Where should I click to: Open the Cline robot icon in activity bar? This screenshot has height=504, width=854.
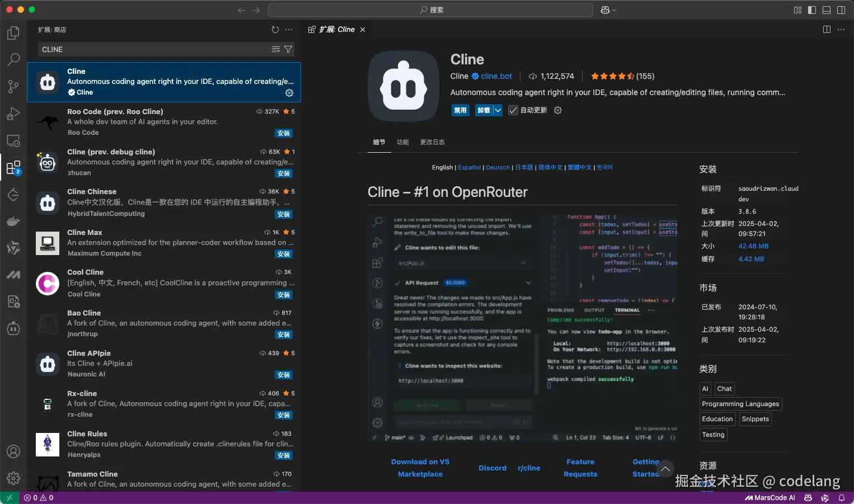13,328
